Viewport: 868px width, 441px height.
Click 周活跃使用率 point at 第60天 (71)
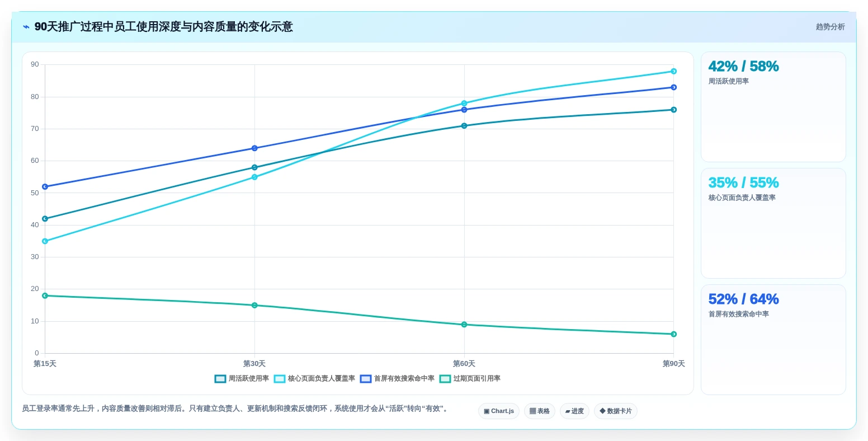[x=464, y=126]
